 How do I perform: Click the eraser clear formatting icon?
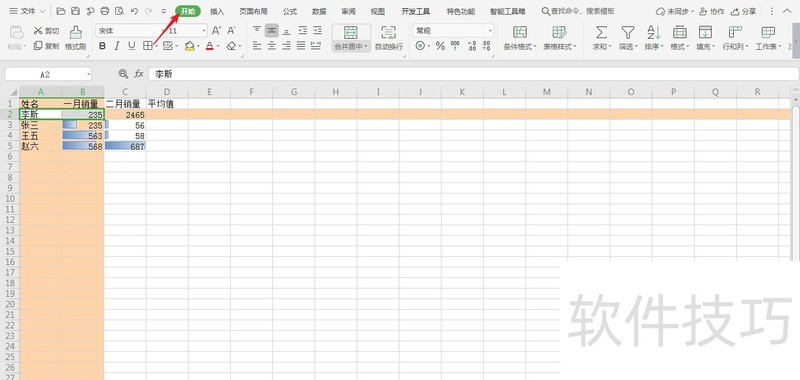tap(231, 46)
